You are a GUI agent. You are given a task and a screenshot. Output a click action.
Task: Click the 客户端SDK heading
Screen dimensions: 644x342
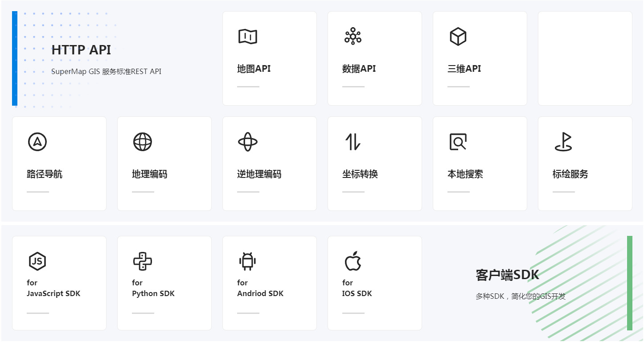[508, 275]
